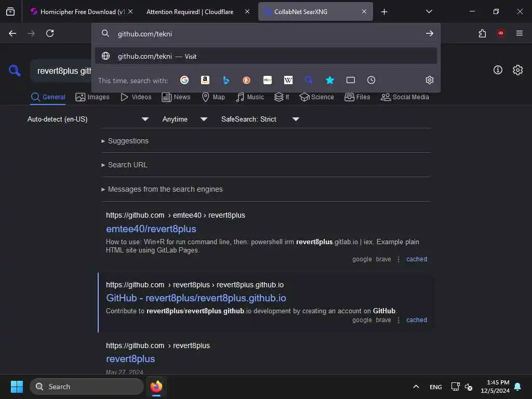Search this time with Wikipedia icon
Screen dimensions: 532x399
click(x=288, y=80)
